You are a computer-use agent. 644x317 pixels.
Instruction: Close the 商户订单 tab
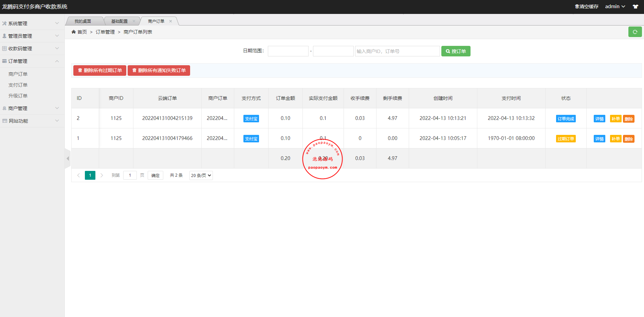[x=170, y=21]
